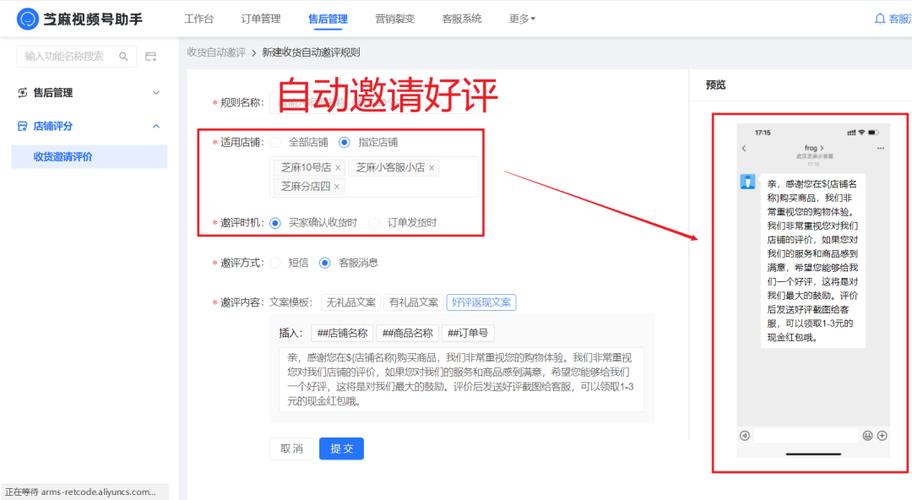Click voice input icon in preview chat bar
This screenshot has height=500, width=912.
click(744, 435)
